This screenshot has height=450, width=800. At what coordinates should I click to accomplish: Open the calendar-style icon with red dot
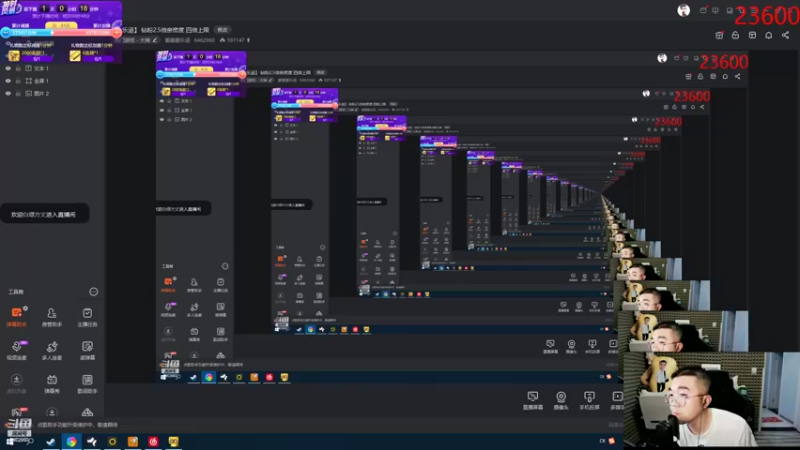(x=719, y=35)
